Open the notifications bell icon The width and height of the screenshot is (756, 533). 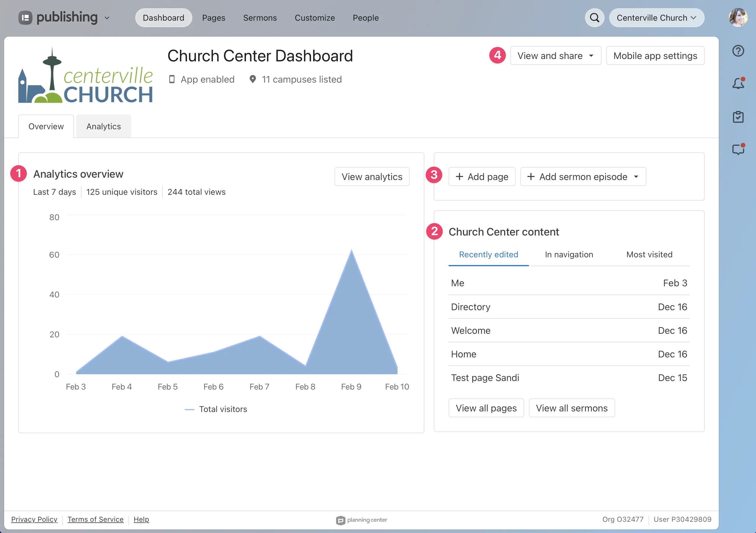[x=738, y=84]
